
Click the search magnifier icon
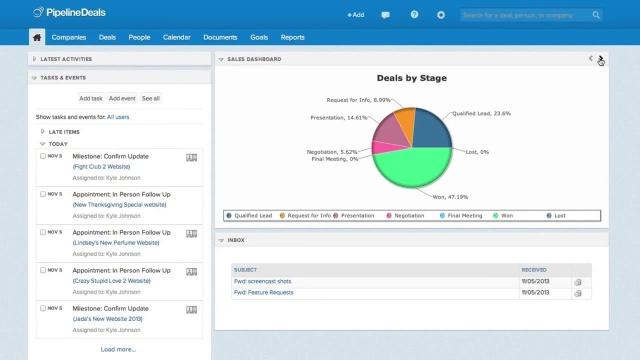coord(596,15)
